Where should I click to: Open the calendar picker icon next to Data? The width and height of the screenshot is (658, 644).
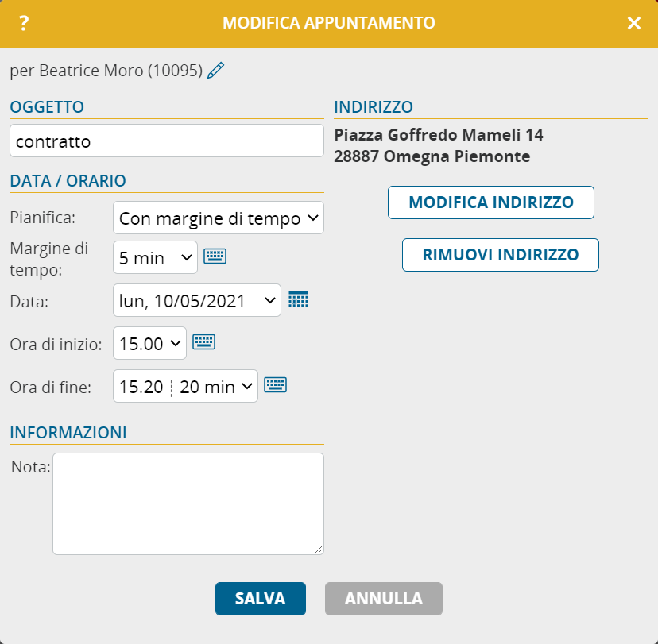click(298, 299)
